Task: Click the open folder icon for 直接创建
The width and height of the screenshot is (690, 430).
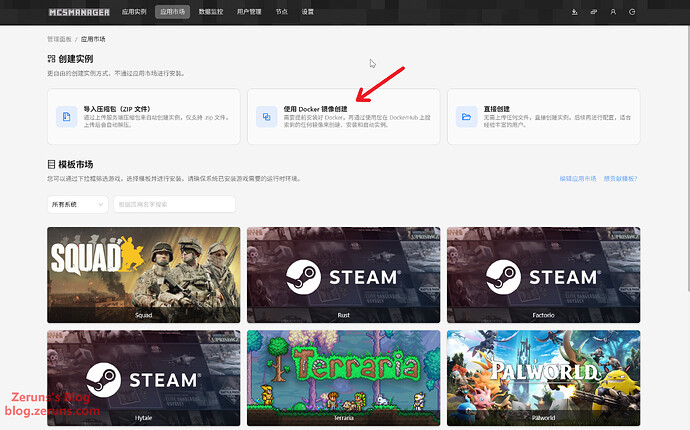Action: (x=466, y=117)
